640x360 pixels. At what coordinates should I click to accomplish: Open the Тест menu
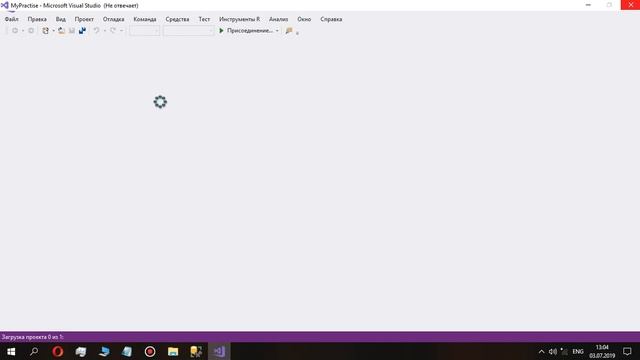click(x=204, y=19)
